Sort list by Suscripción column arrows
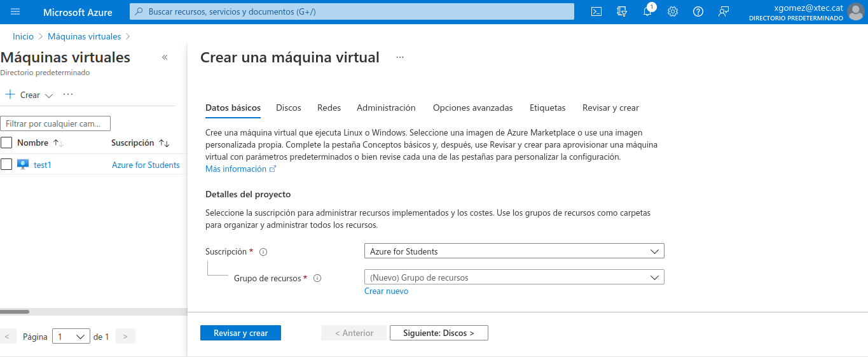868x357 pixels. click(x=164, y=143)
